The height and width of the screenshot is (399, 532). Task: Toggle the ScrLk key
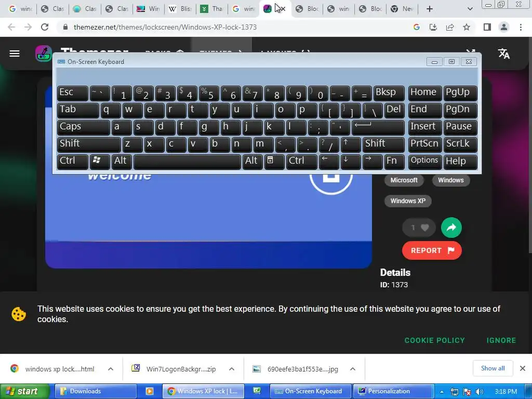pos(460,144)
